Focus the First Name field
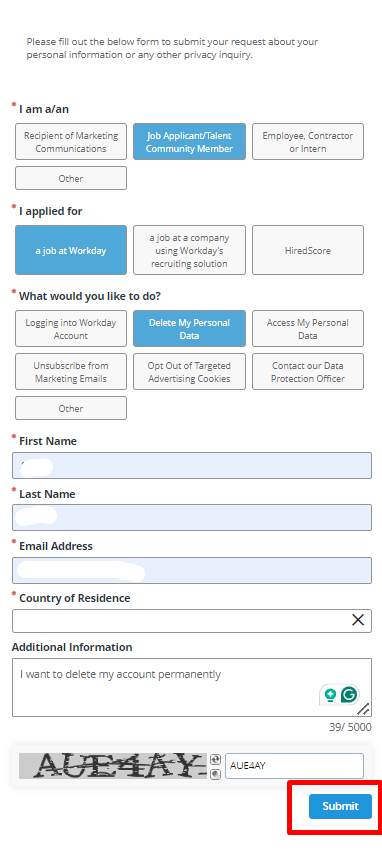The image size is (382, 858). pyautogui.click(x=192, y=466)
